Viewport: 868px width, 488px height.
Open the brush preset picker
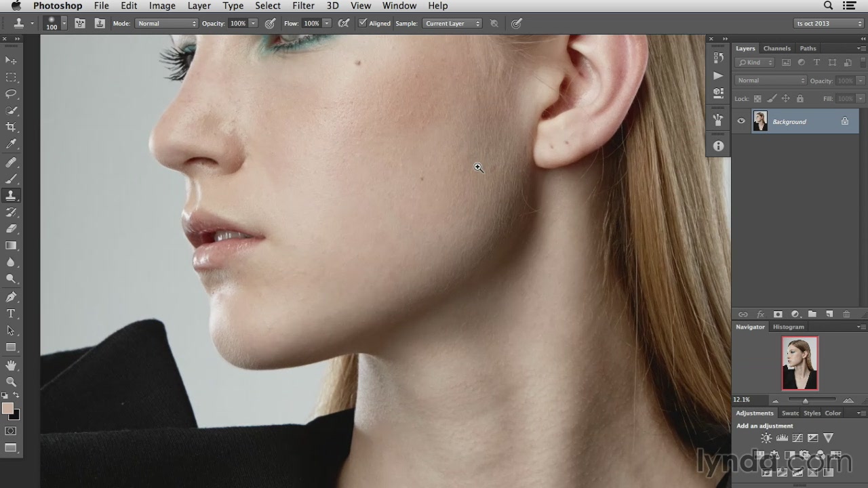pyautogui.click(x=64, y=23)
